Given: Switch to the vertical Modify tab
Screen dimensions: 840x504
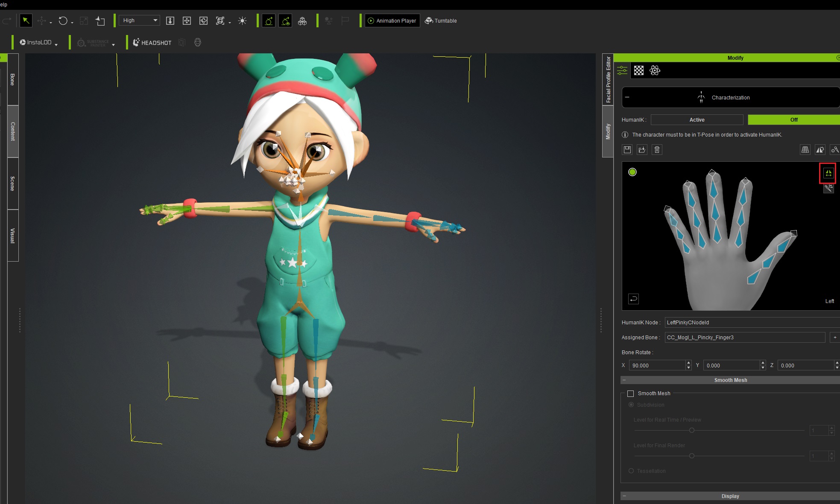Looking at the screenshot, I should click(608, 131).
